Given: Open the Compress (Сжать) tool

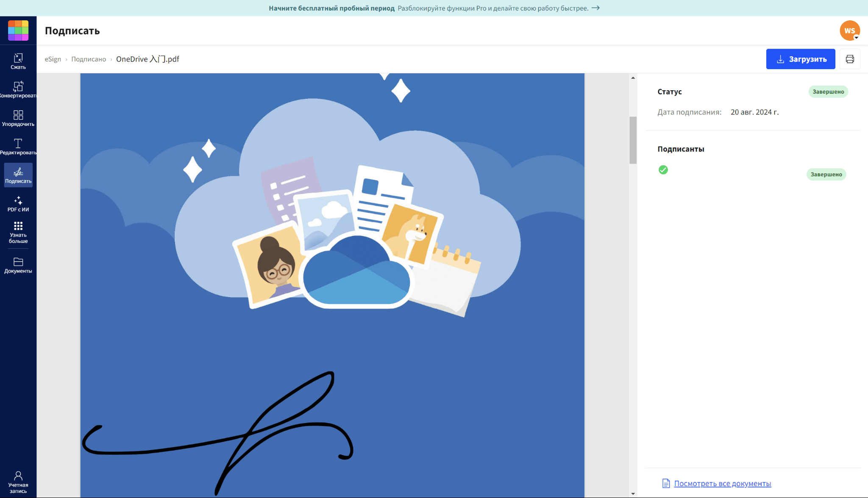Looking at the screenshot, I should point(18,61).
